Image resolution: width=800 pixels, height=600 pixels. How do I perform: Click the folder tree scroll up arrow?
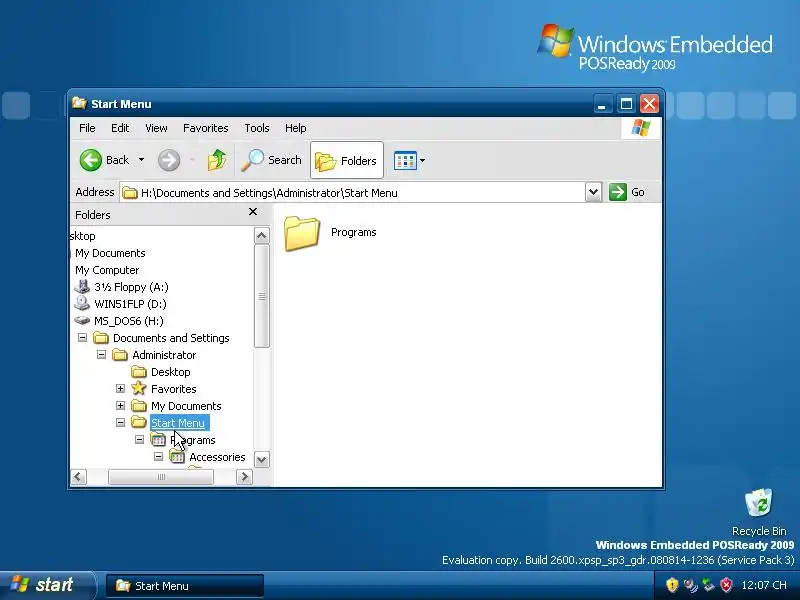pos(262,235)
